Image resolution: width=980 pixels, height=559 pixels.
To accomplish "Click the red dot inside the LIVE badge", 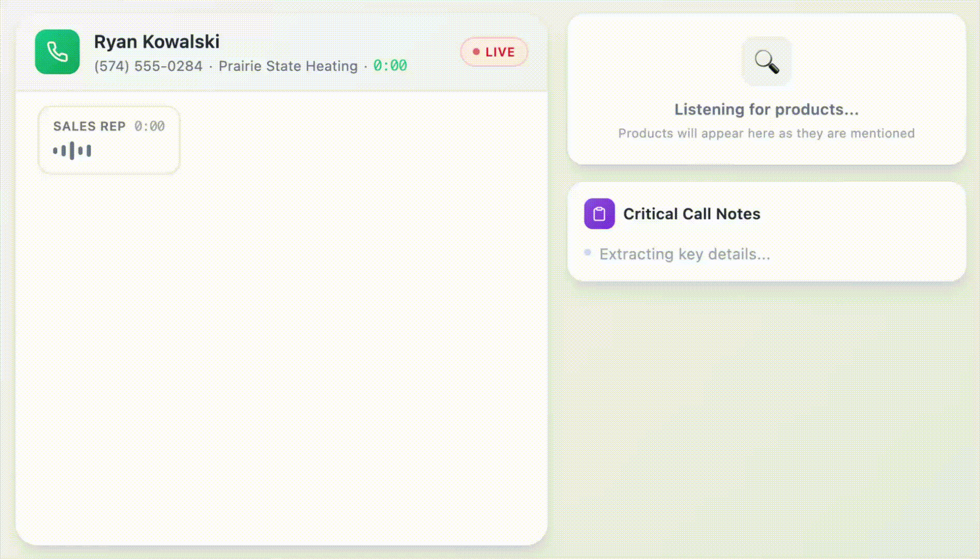I will click(x=477, y=52).
